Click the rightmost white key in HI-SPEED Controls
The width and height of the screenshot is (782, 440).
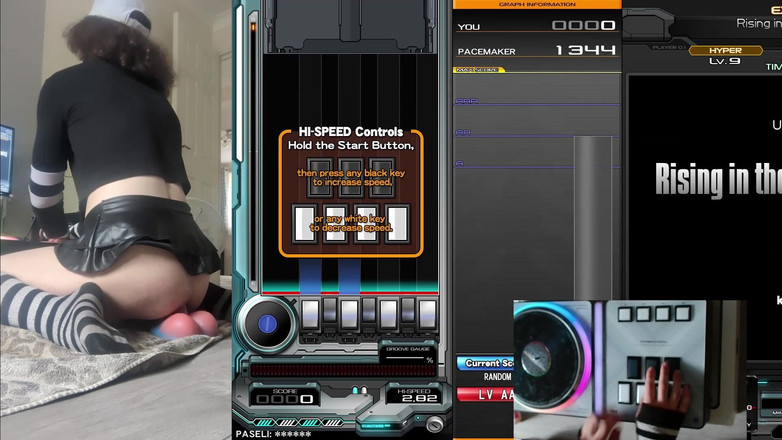pyautogui.click(x=397, y=224)
